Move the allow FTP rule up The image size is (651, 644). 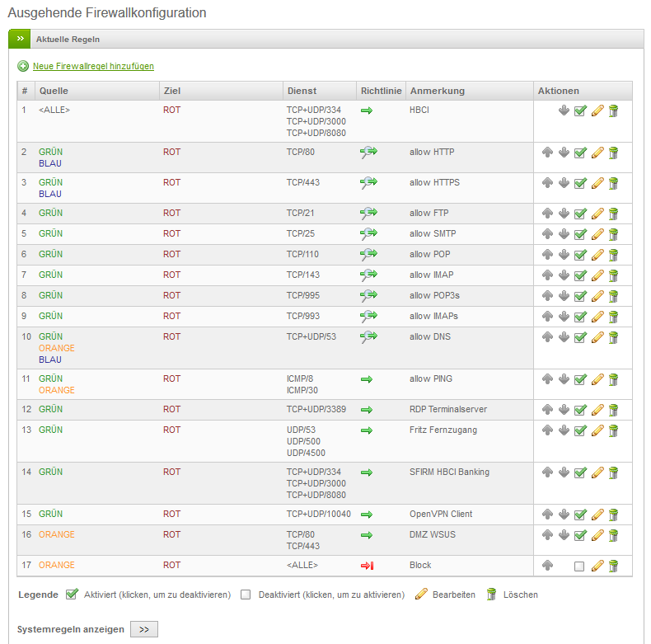pyautogui.click(x=547, y=214)
